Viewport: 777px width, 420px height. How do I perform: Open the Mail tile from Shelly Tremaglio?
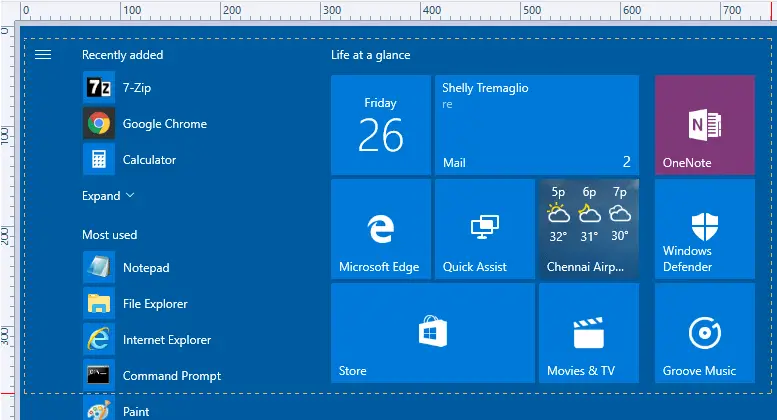click(x=537, y=125)
